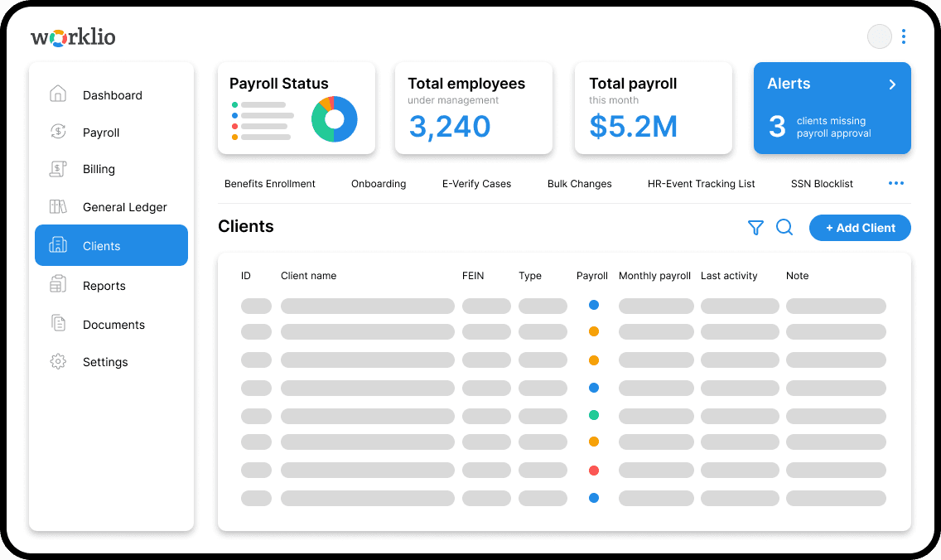The height and width of the screenshot is (560, 941).
Task: Open the three-dot overflow menu after SSN Blocklist
Action: 895,183
